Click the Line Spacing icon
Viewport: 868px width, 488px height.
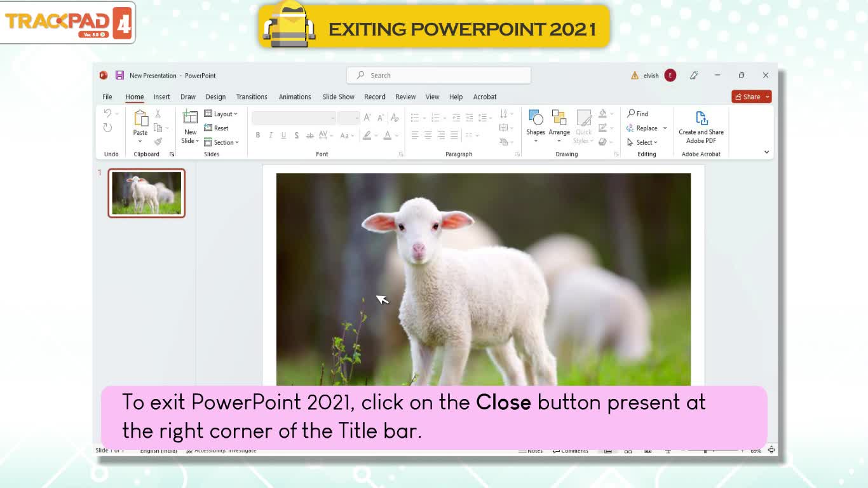(483, 118)
